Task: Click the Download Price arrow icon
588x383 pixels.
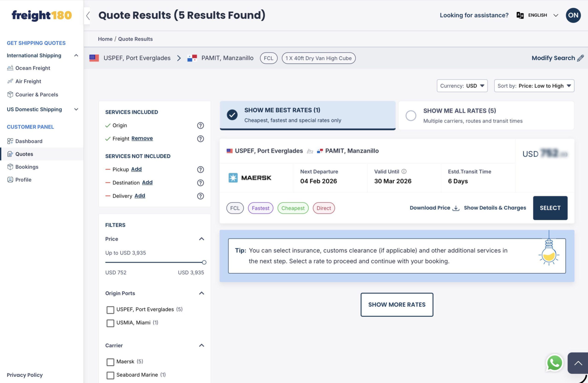Action: pyautogui.click(x=456, y=208)
